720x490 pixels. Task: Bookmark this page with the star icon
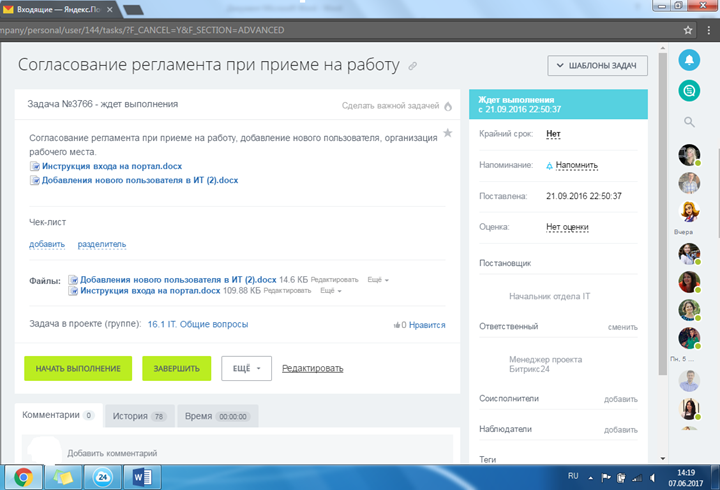688,30
